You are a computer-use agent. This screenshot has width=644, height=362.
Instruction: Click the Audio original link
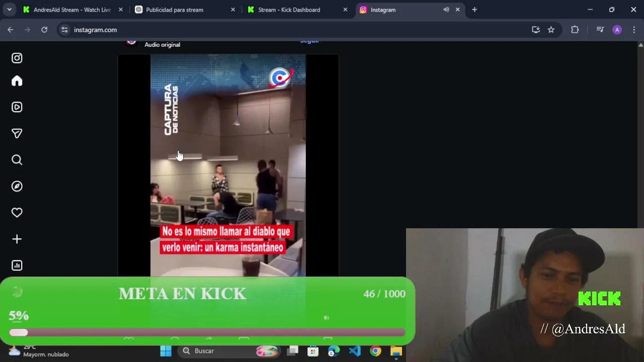162,45
